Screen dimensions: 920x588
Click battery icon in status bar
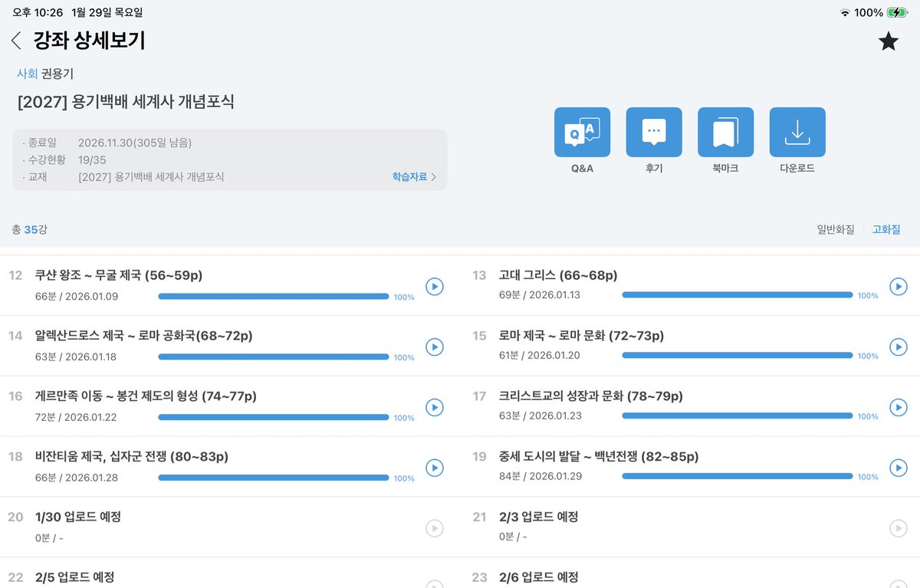pos(896,12)
